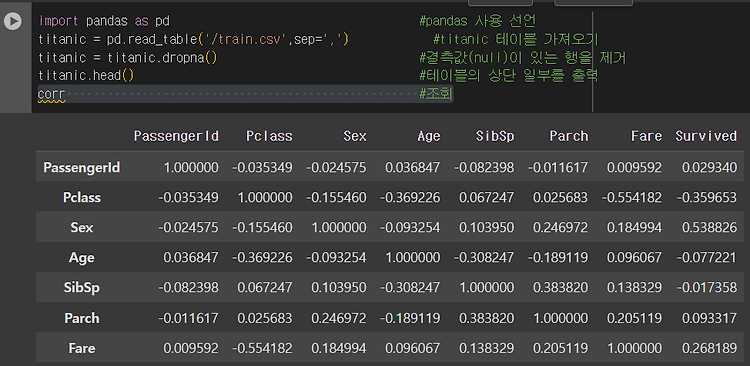Click the -0.369226 value in Age row
Image resolution: width=750 pixels, height=366 pixels.
click(x=262, y=257)
